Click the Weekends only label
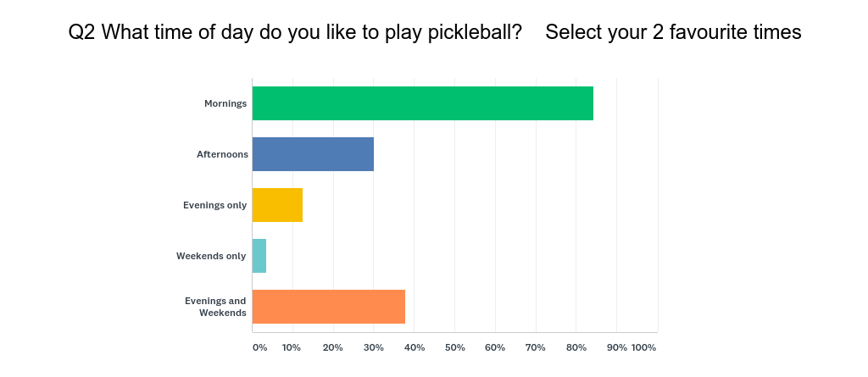 tap(211, 256)
